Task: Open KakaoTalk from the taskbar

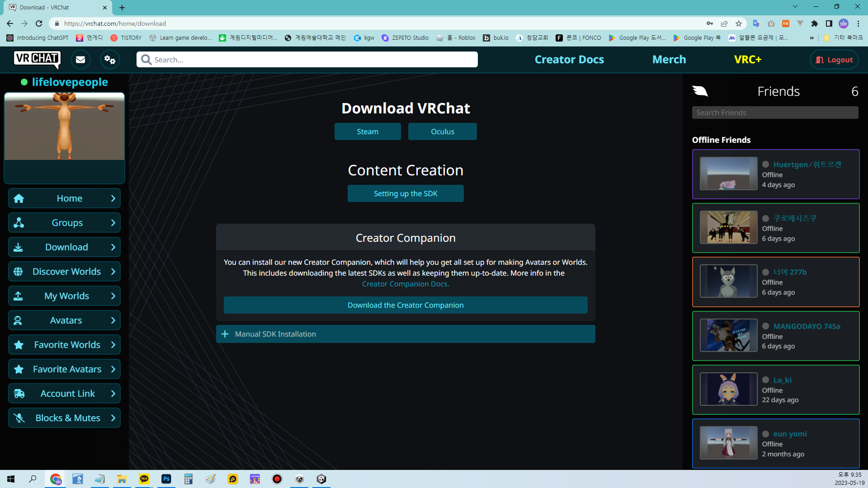Action: tap(144, 479)
